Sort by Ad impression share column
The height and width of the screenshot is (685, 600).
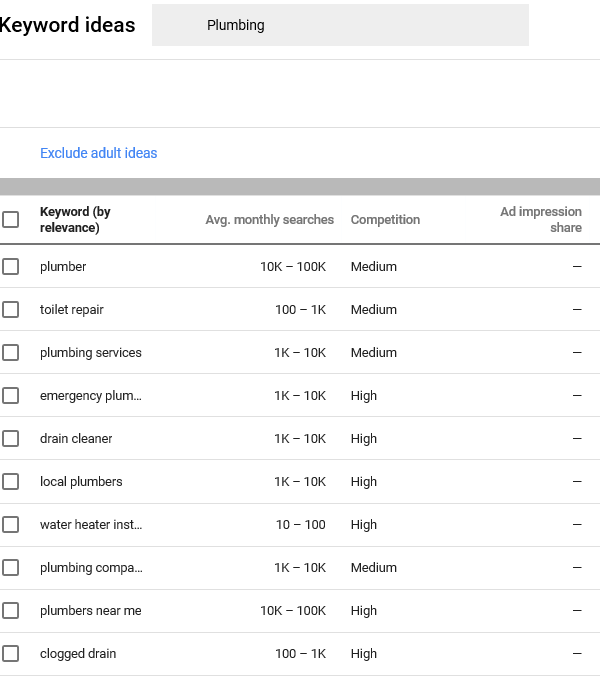point(541,220)
